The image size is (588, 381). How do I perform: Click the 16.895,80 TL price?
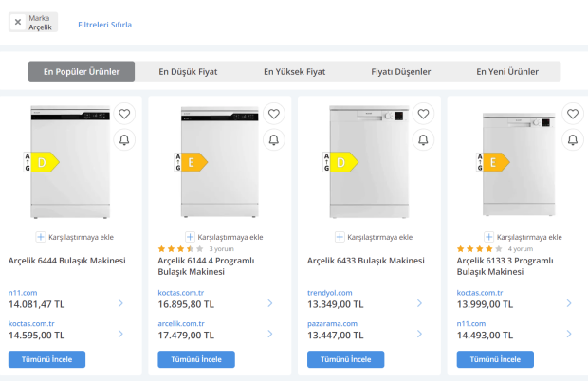pos(186,304)
